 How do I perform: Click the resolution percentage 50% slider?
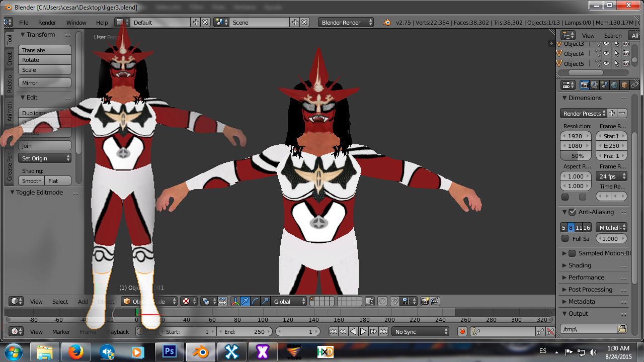pyautogui.click(x=576, y=156)
